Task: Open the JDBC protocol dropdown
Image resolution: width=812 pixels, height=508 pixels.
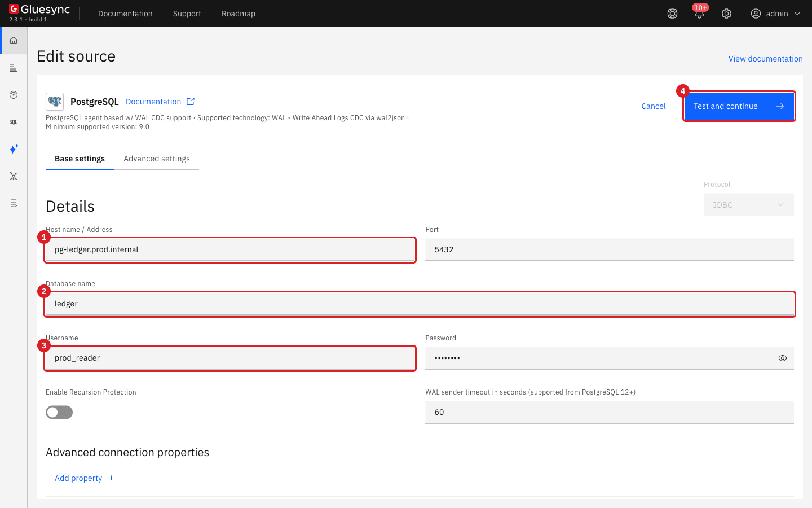Action: click(749, 205)
